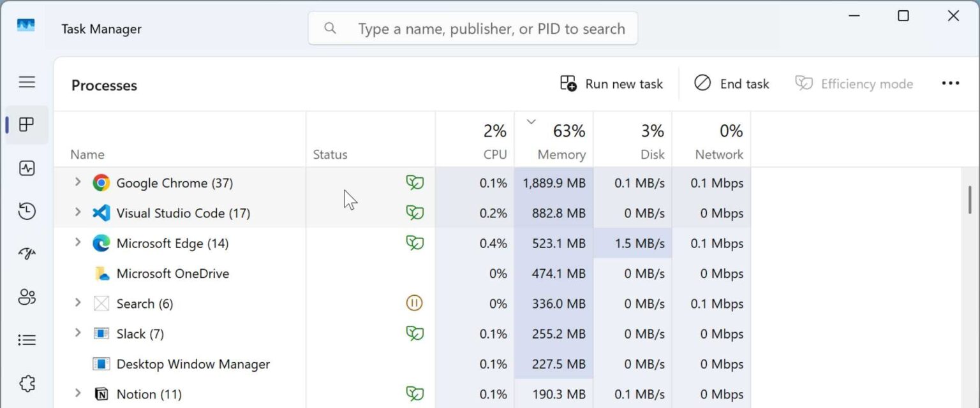This screenshot has height=408, width=980.
Task: Open Task Manager settings
Action: pos(26,382)
